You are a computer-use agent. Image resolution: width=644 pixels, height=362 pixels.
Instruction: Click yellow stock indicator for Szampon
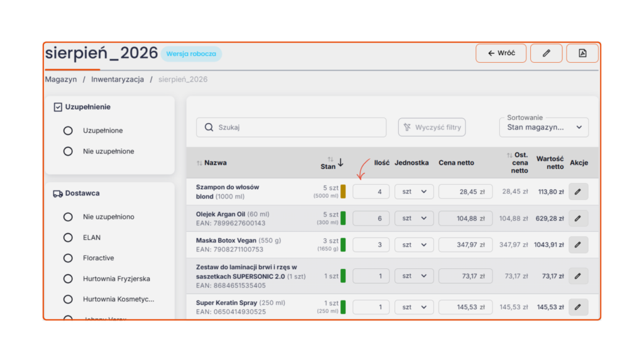[343, 192]
